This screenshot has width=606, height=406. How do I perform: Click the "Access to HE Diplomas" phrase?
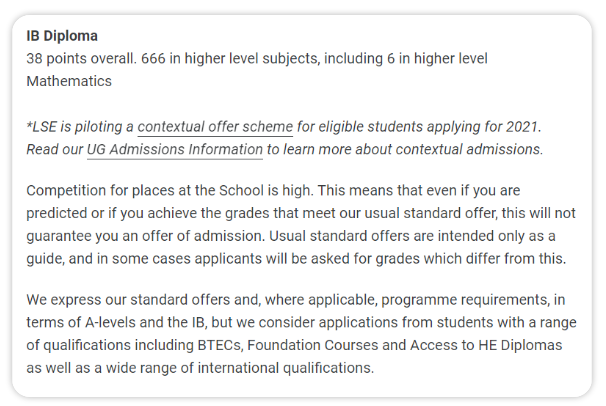pos(486,345)
